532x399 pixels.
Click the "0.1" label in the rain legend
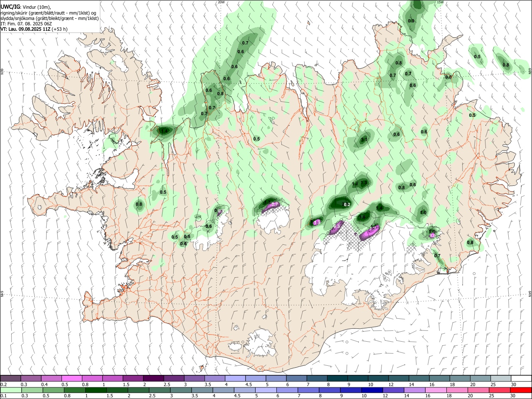pyautogui.click(x=3, y=396)
